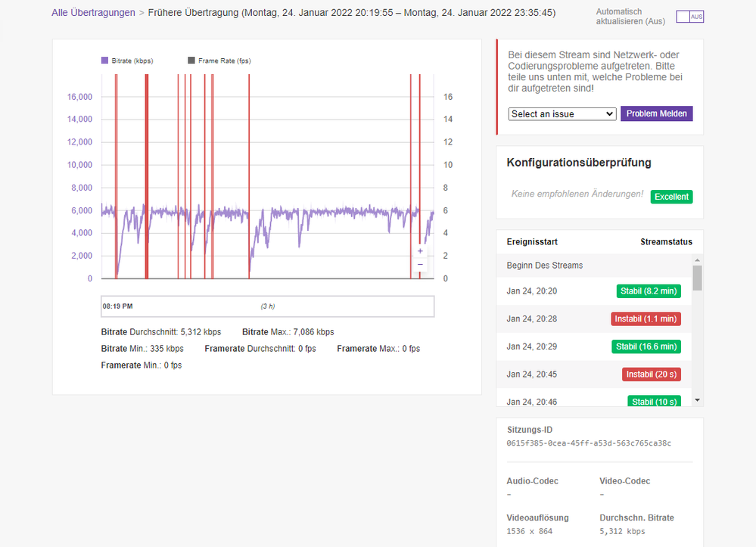Click the Instabil (20 s) status badge
756x547 pixels.
[x=651, y=375]
